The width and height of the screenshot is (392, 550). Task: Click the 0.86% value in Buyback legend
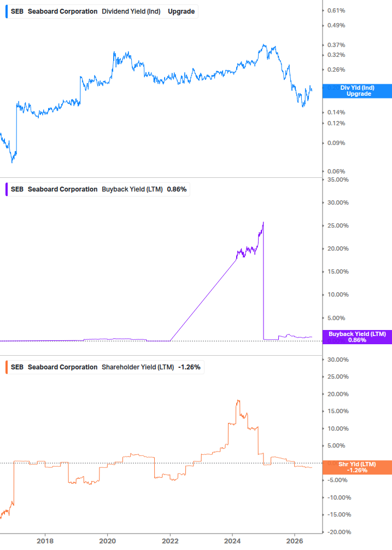(177, 189)
